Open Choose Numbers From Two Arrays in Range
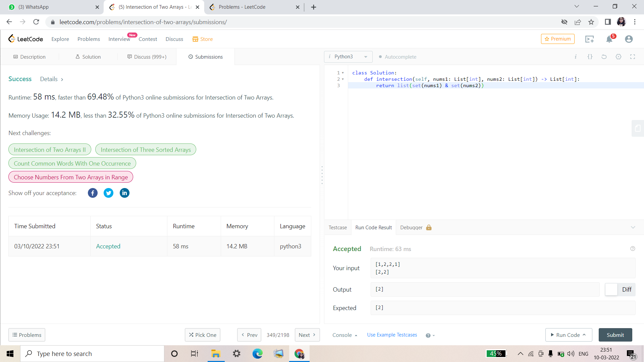The width and height of the screenshot is (644, 362). [x=71, y=177]
